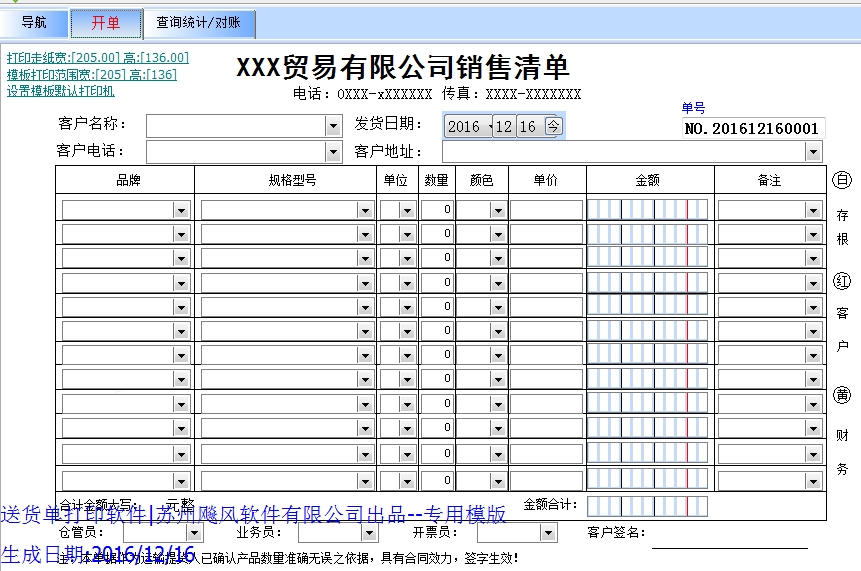Click the circled 红 copy marker
861x571 pixels.
(842, 281)
